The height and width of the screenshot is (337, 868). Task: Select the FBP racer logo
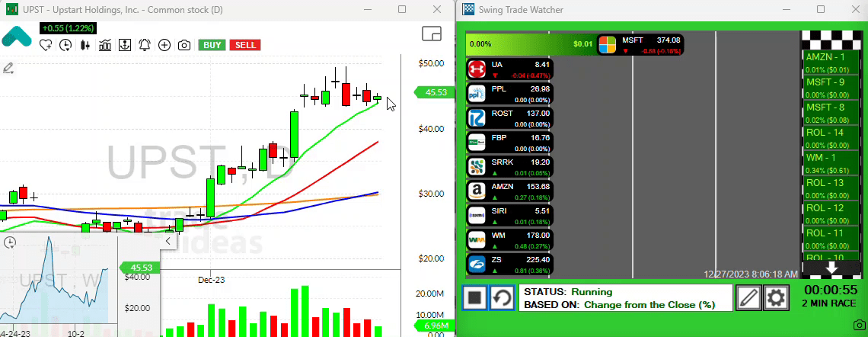(x=477, y=143)
